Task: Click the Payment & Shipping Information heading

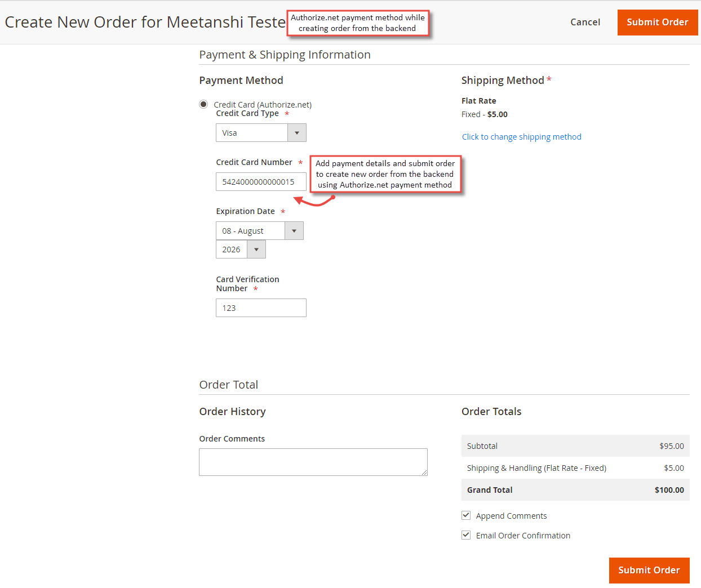Action: pos(285,55)
